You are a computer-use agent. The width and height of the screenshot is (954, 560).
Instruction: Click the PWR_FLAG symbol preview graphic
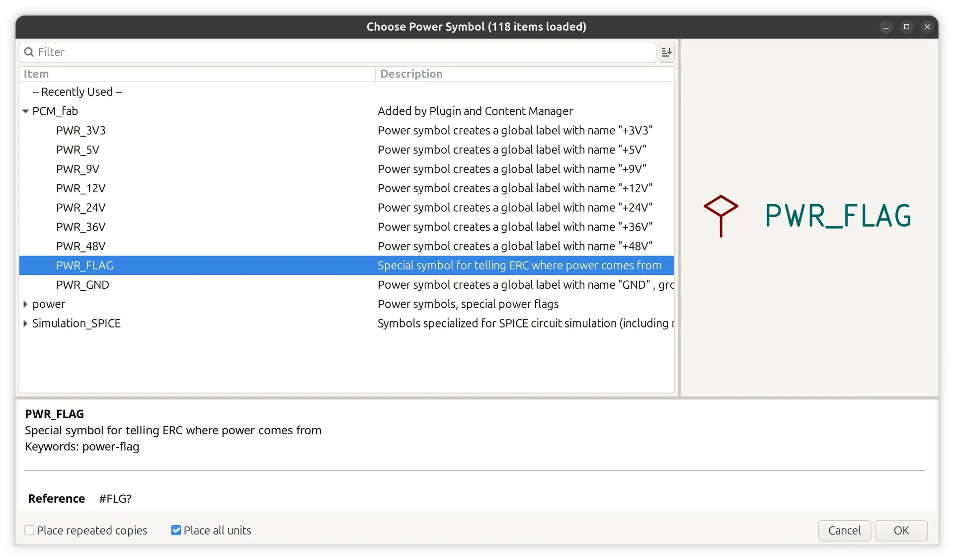[720, 216]
